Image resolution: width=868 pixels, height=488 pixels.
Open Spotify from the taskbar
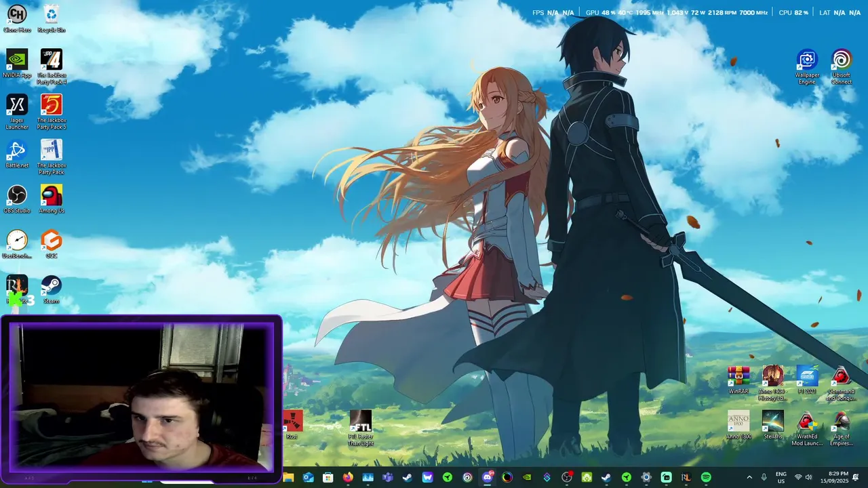click(x=706, y=477)
